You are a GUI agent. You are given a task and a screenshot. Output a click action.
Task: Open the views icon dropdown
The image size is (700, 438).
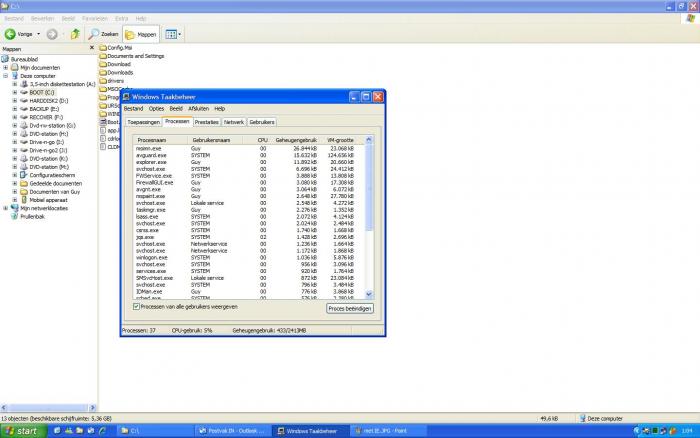[171, 34]
